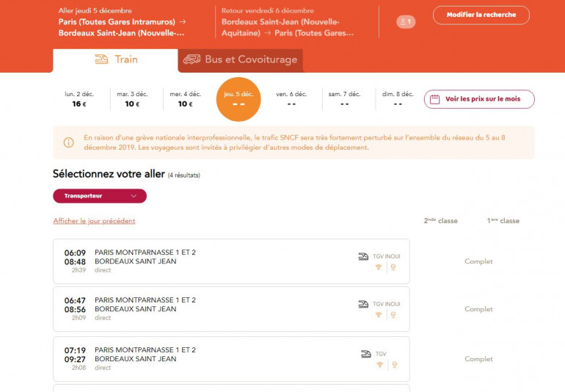This screenshot has height=392, width=565.
Task: Click the info icon in the strike warning banner
Action: [x=68, y=142]
